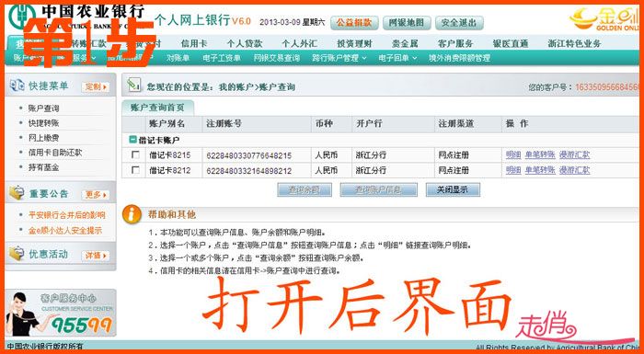The height and width of the screenshot is (354, 644).
Task: Click the quick menu icon beside 快捷菜单
Action: (17, 86)
